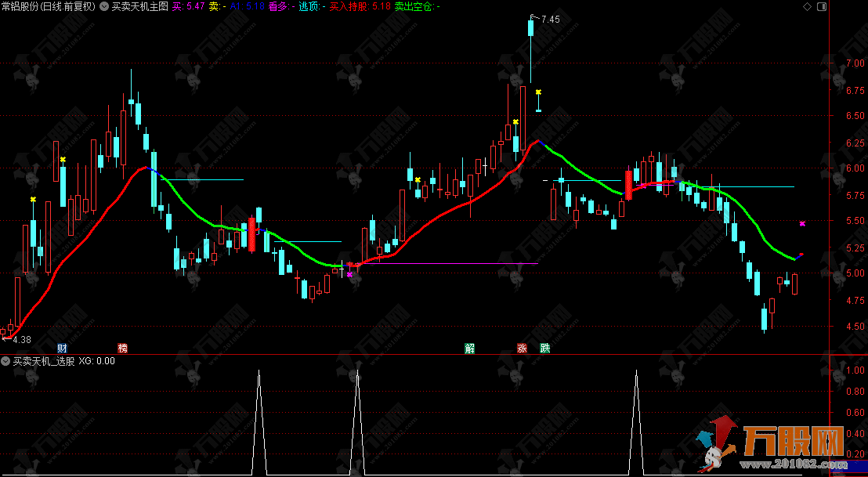
Task: Click the red 买入持股: 5.18 value
Action: 360,6
